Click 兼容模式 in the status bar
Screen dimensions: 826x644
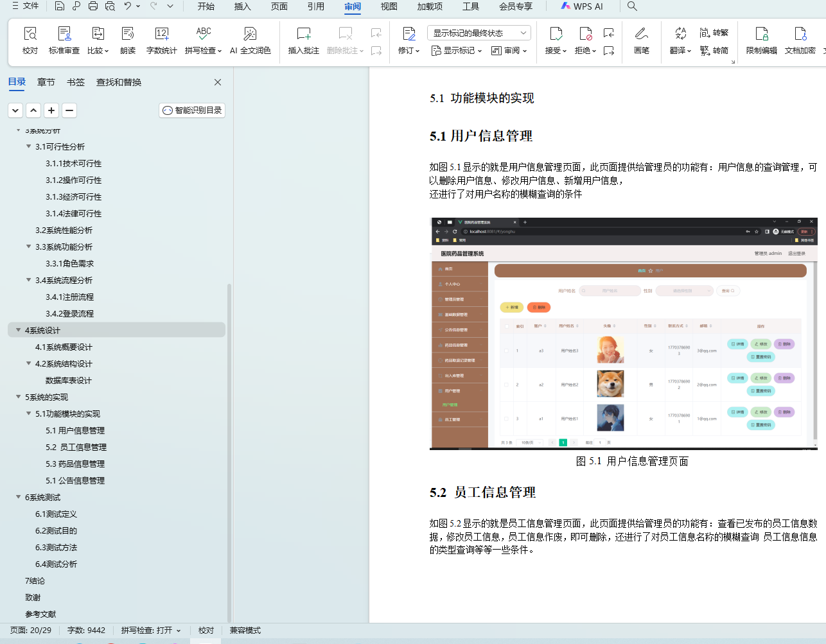pyautogui.click(x=245, y=631)
